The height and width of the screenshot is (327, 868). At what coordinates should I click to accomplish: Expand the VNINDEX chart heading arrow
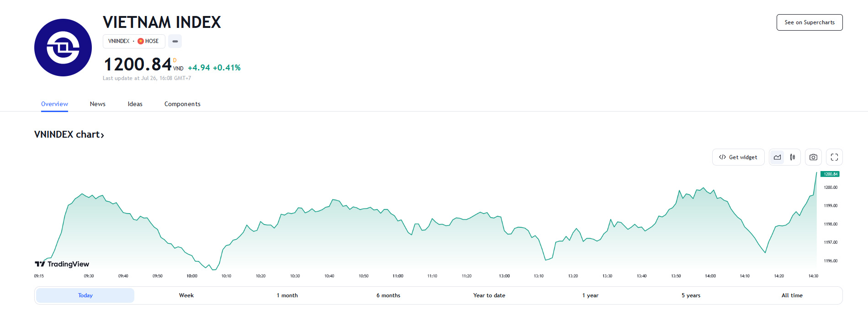click(102, 135)
